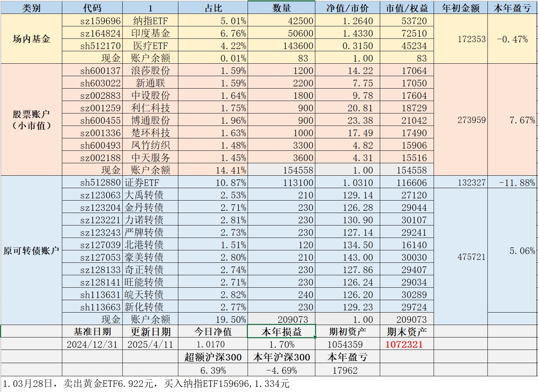Viewport: 538px width, 392px height.
Task: Click the 本年盈亏 column header
Action: [x=513, y=8]
